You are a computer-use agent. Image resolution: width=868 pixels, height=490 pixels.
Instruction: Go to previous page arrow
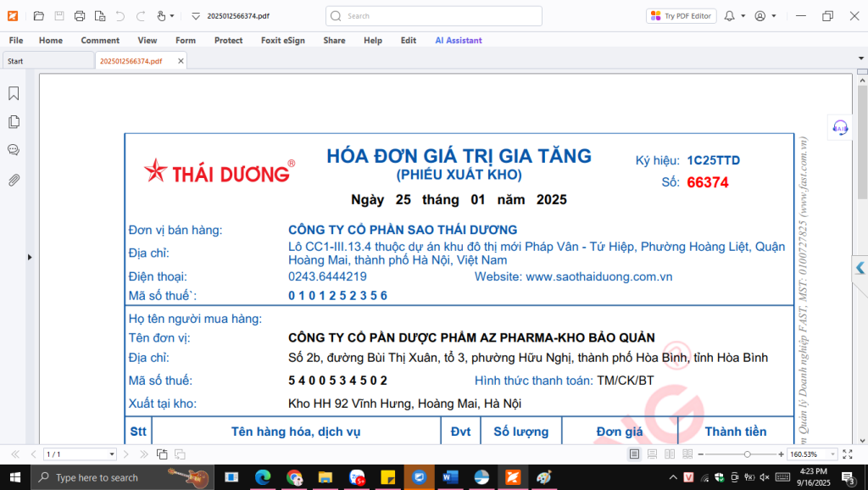pyautogui.click(x=33, y=454)
